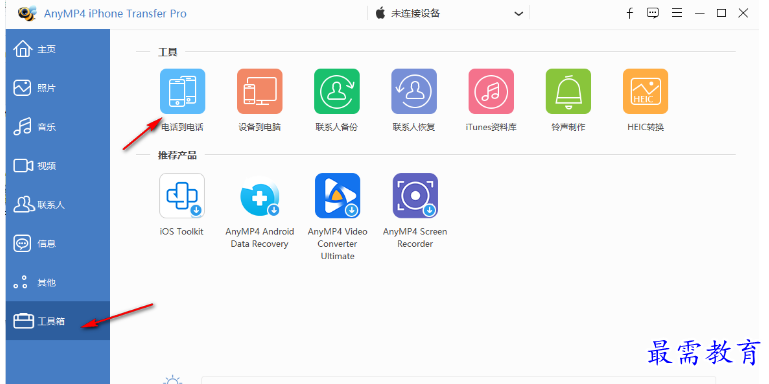Download AnyMP4 Screen Recorder
This screenshot has width=769, height=384.
click(415, 196)
